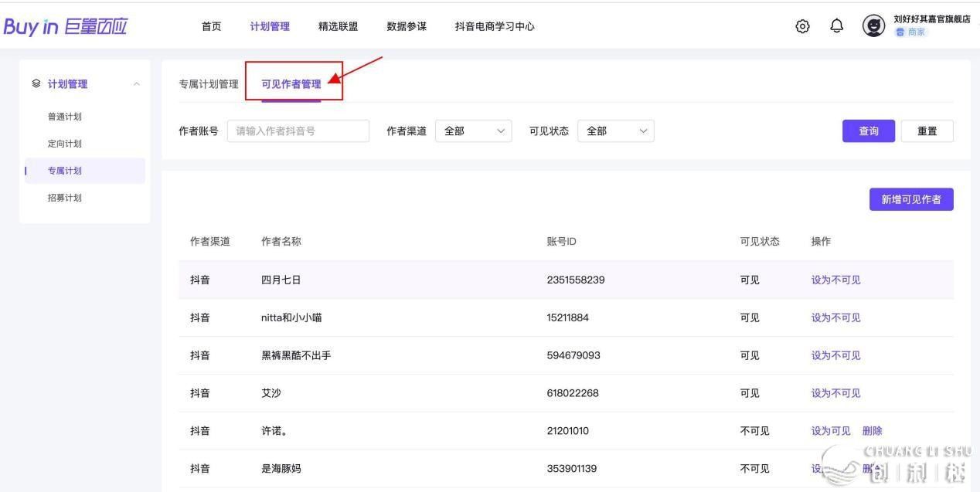Select the 可见作者管理 tab
The image size is (980, 492).
[291, 84]
